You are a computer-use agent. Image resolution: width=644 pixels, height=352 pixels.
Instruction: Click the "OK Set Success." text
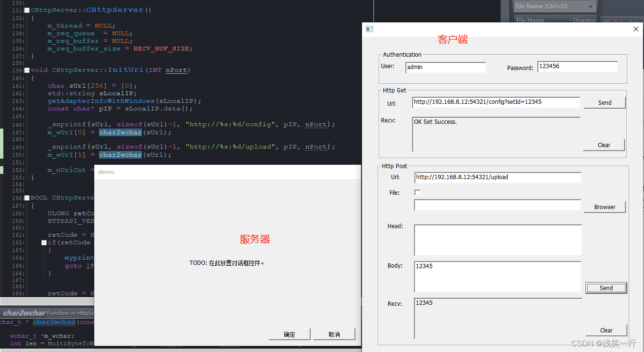point(435,122)
